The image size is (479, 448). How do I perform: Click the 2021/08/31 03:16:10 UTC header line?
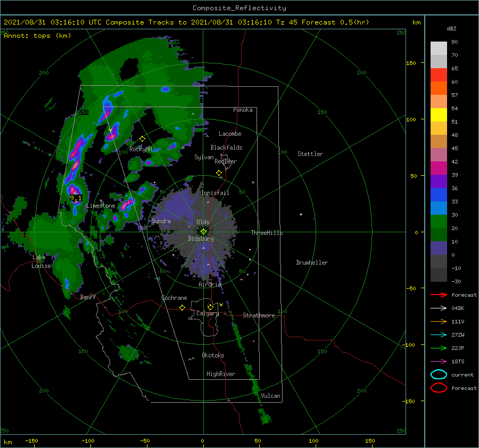point(186,22)
